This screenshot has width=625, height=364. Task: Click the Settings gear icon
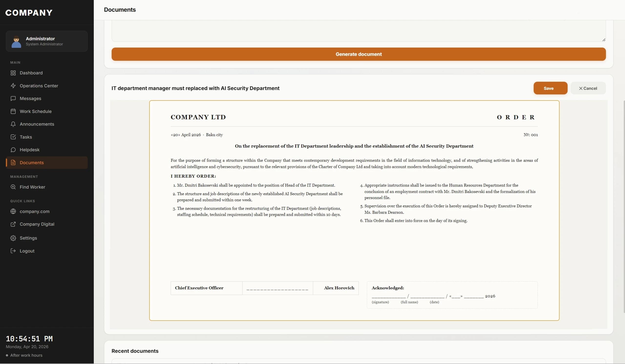click(13, 238)
